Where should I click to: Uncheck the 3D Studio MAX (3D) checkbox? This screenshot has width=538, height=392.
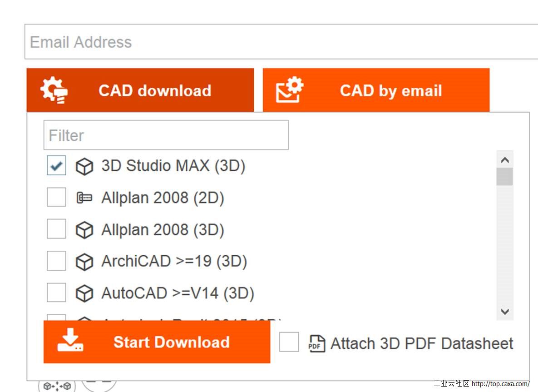pos(56,165)
